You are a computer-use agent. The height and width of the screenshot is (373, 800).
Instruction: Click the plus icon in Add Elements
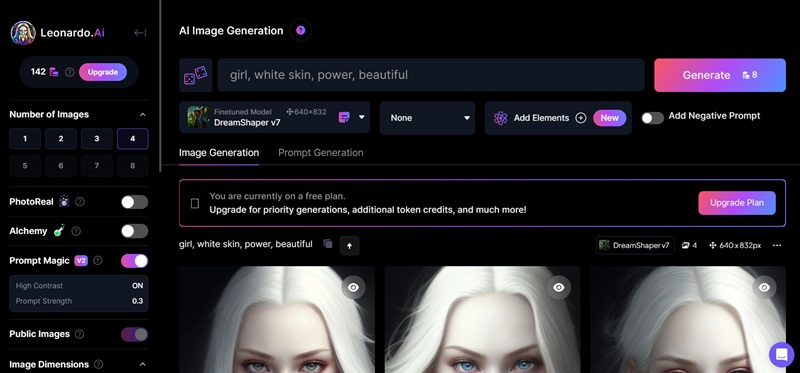(x=581, y=118)
